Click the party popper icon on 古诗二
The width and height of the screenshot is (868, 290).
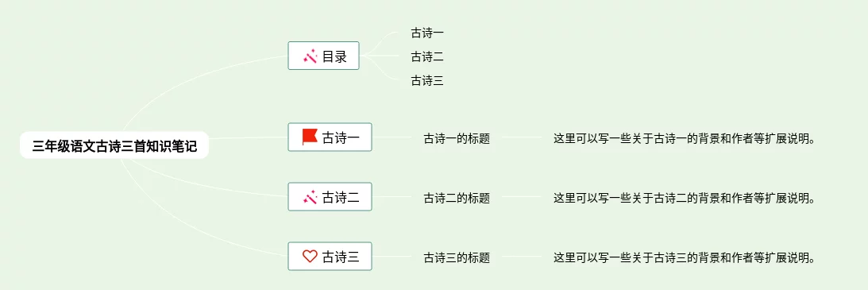coord(310,197)
